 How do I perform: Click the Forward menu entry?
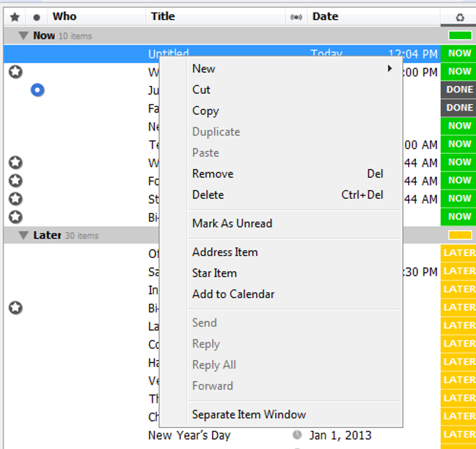click(x=213, y=386)
